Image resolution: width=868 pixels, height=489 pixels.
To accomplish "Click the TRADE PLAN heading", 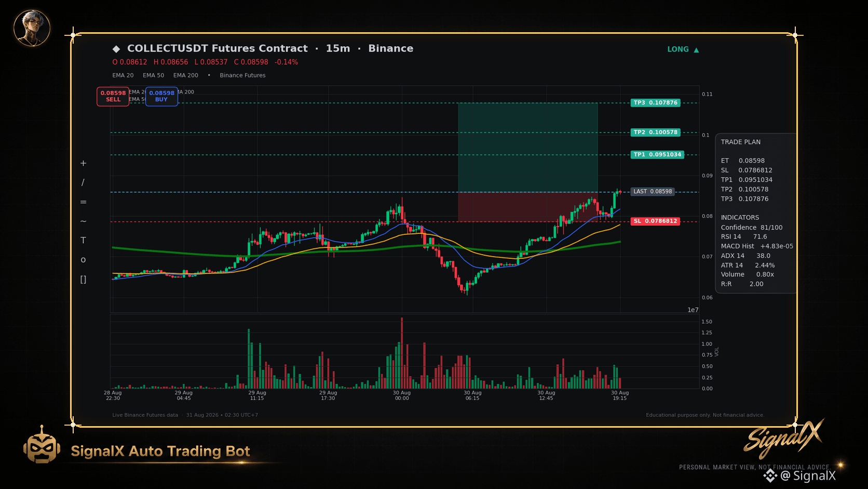I will (740, 142).
